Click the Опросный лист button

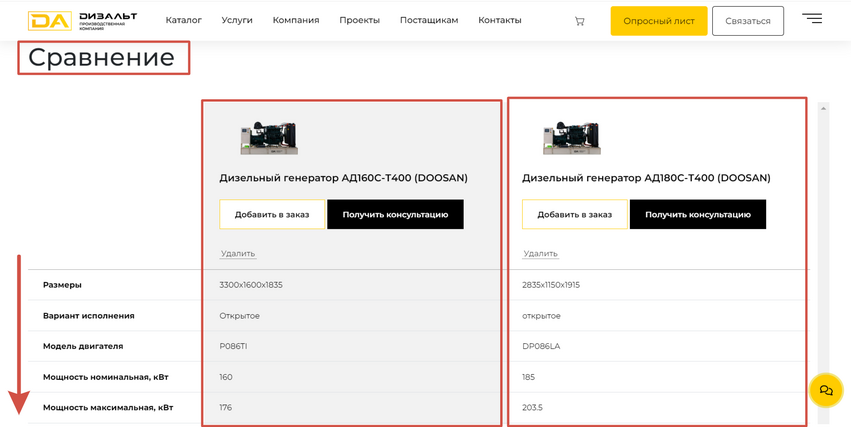coord(659,21)
